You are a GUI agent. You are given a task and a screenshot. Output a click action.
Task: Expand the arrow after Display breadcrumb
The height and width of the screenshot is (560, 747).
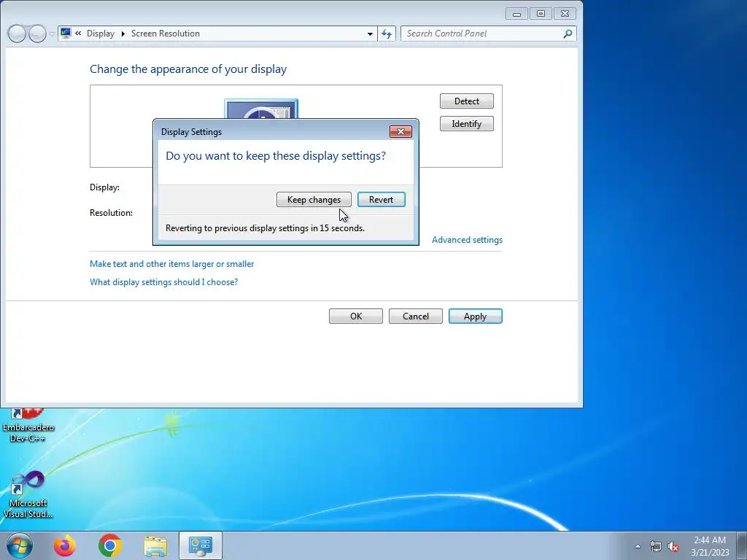[123, 34]
